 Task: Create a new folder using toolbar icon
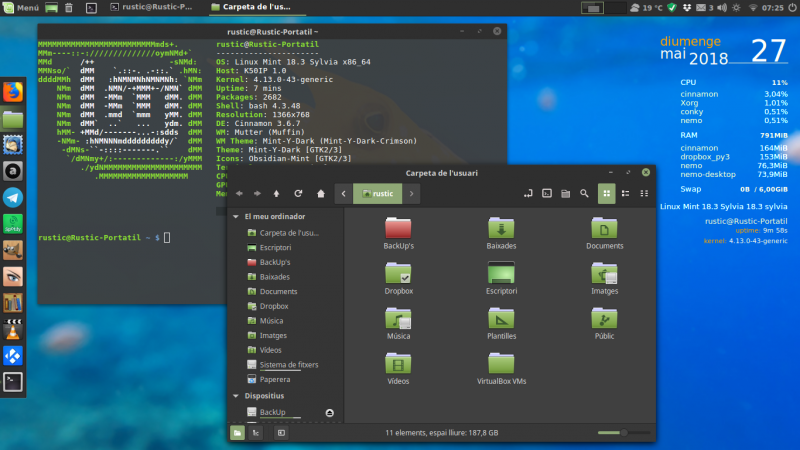click(x=566, y=193)
